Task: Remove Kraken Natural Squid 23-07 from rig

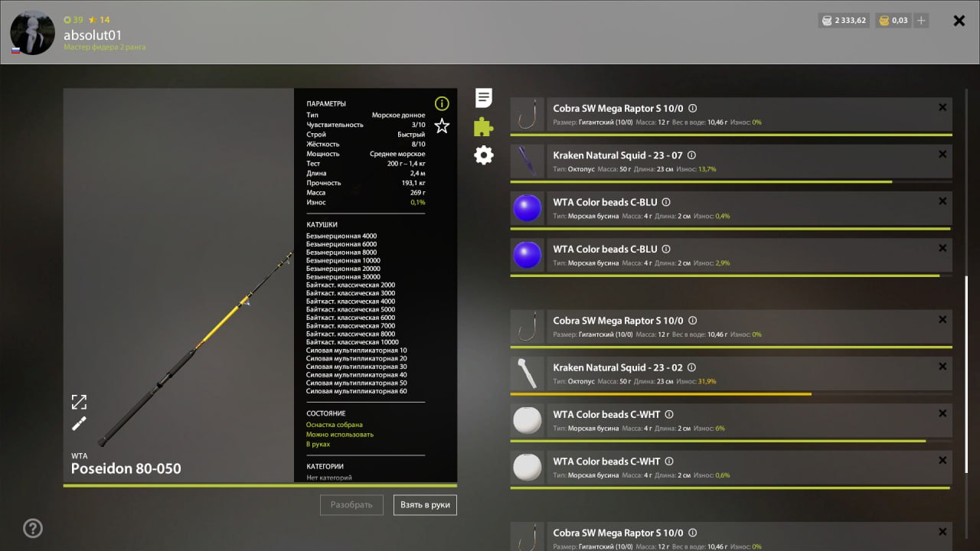Action: point(942,155)
